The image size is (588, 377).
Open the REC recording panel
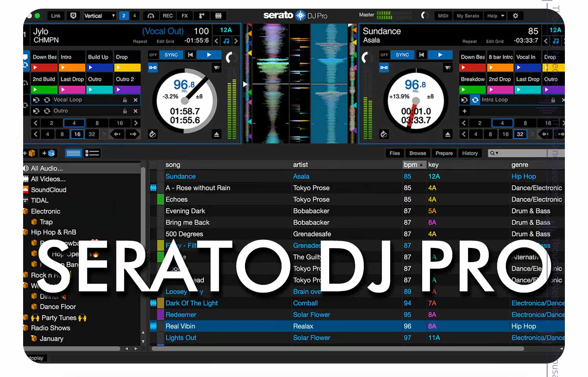[x=168, y=16]
